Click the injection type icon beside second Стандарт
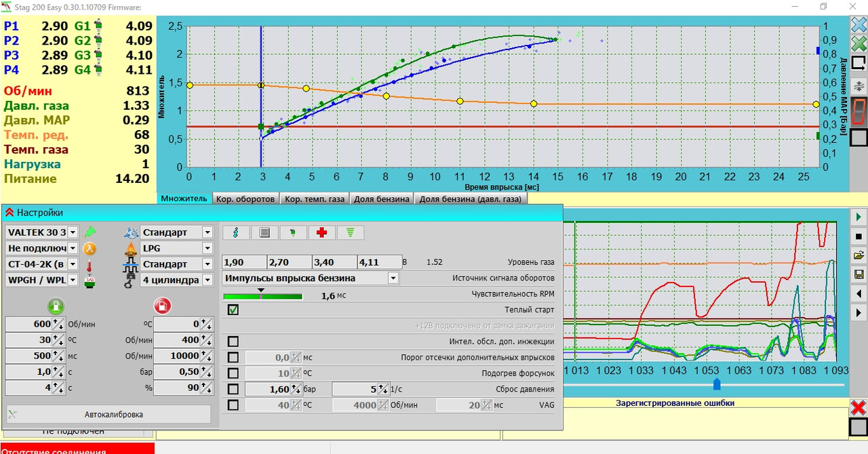This screenshot has width=868, height=454. pyautogui.click(x=132, y=264)
